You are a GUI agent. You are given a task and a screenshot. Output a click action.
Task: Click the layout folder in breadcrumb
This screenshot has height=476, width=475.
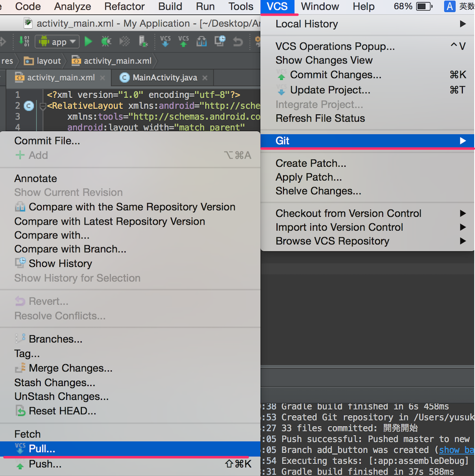point(42,61)
